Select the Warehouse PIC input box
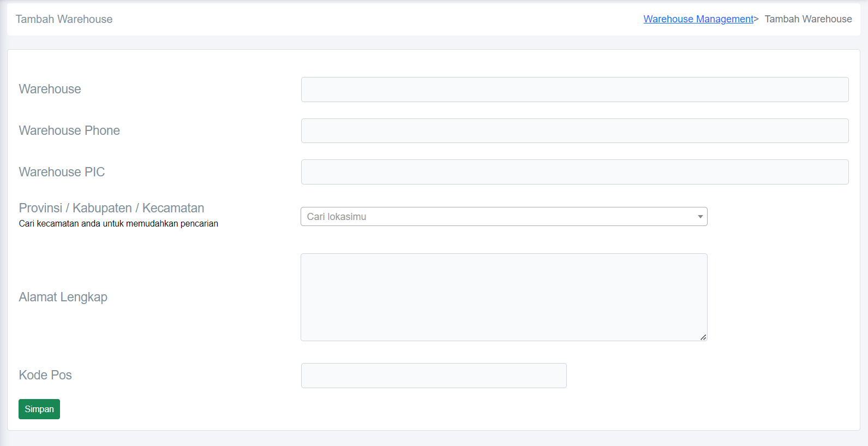This screenshot has height=446, width=868. [x=574, y=172]
